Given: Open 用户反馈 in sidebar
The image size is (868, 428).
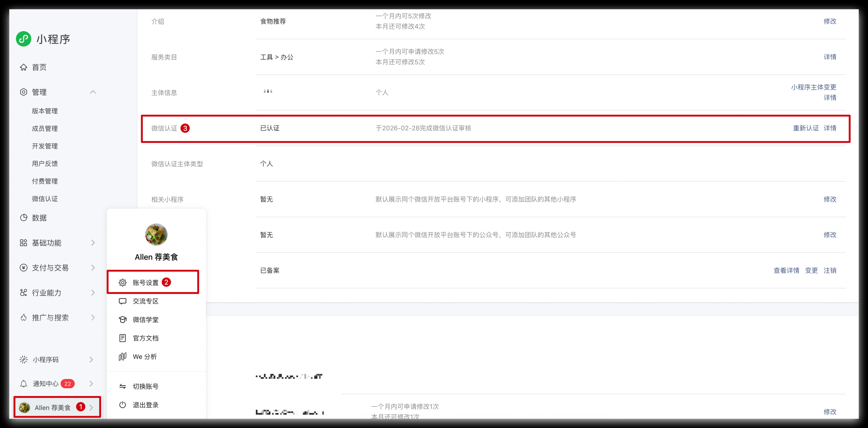Looking at the screenshot, I should tap(45, 164).
